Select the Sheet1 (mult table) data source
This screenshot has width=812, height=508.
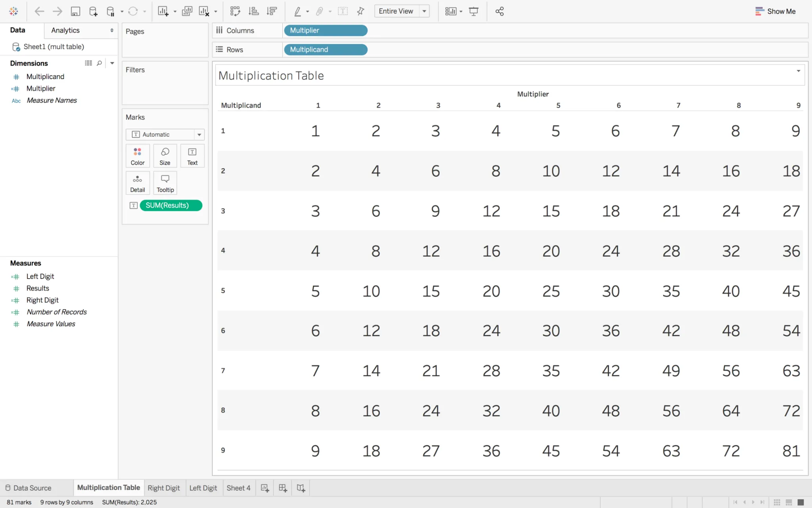click(54, 47)
